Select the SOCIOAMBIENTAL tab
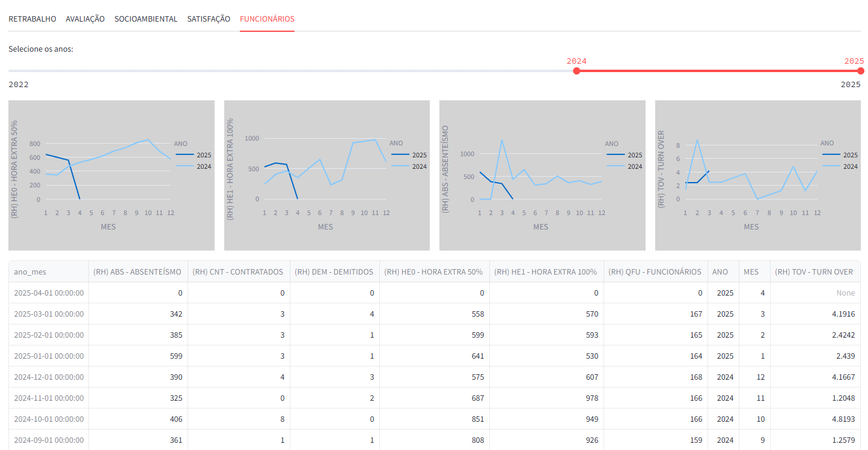Image resolution: width=868 pixels, height=450 pixels. (x=146, y=19)
